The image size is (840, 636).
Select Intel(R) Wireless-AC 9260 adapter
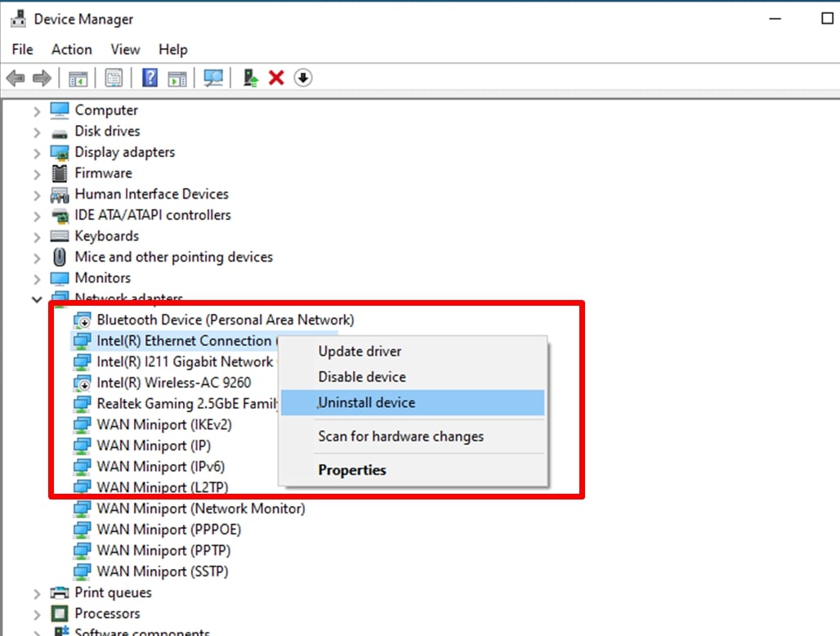(173, 383)
